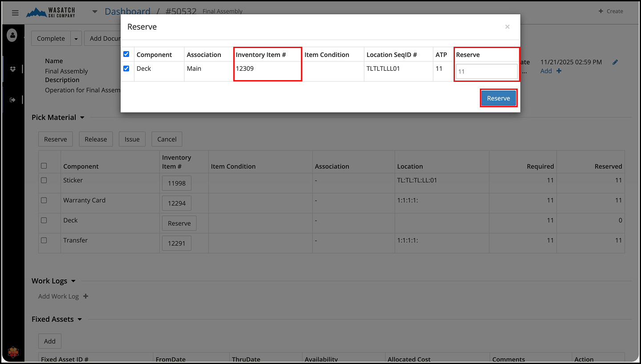Click the Reserve quantity input field
This screenshot has width=641, height=364.
[x=486, y=72]
